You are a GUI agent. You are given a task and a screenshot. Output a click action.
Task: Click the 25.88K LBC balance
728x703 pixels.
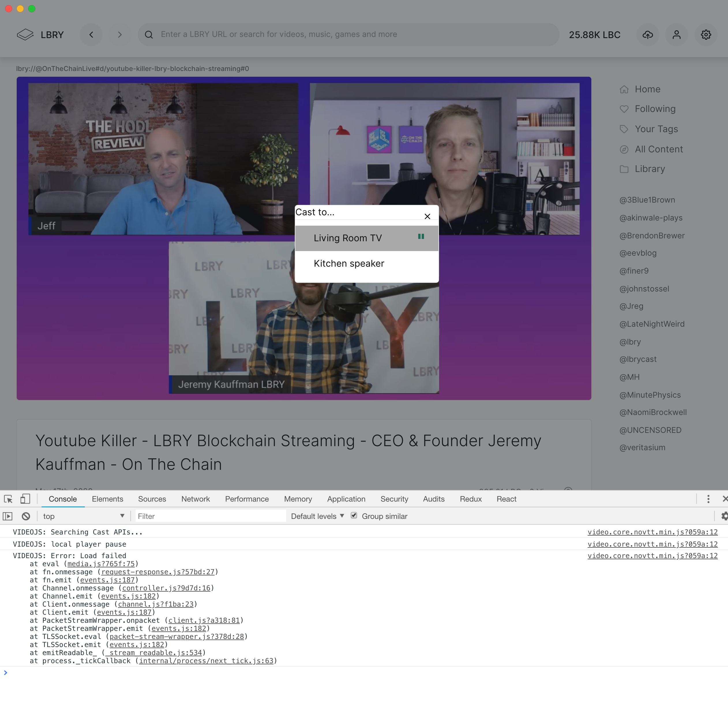point(595,35)
